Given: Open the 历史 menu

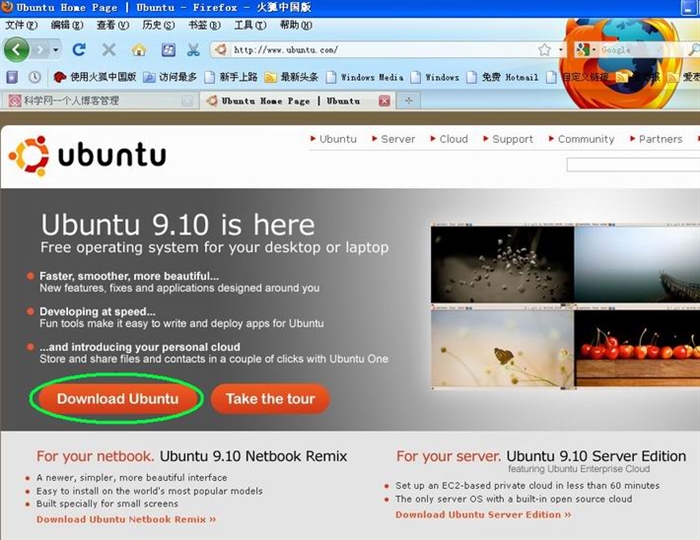Looking at the screenshot, I should (158, 25).
